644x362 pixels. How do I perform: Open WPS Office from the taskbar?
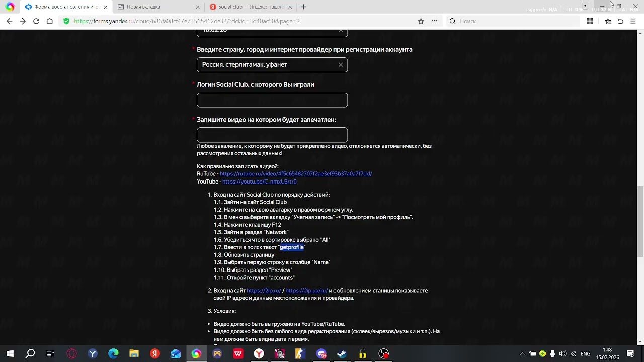coord(238,354)
